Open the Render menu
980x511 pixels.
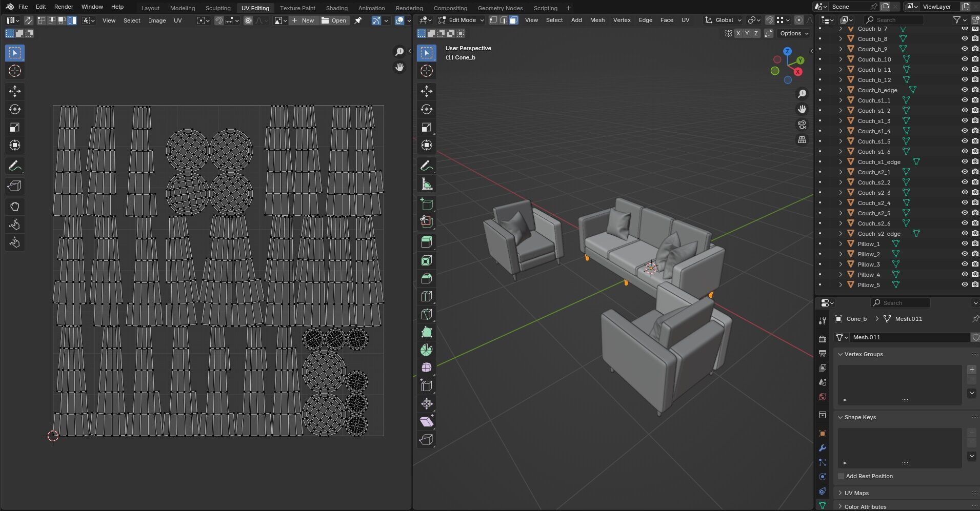tap(64, 7)
